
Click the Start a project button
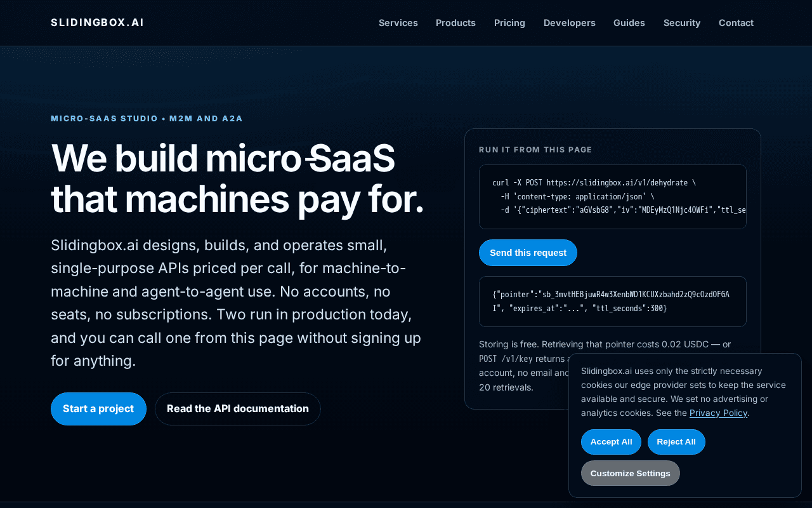98,409
